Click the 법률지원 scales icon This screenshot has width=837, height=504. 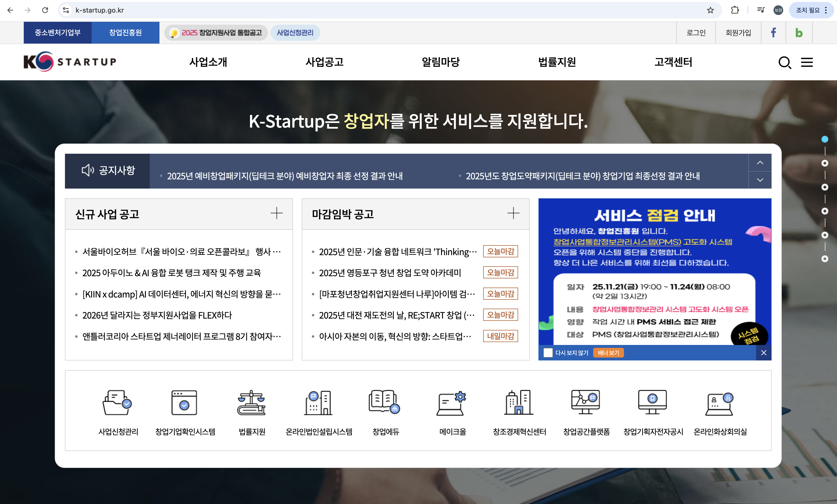coord(251,403)
